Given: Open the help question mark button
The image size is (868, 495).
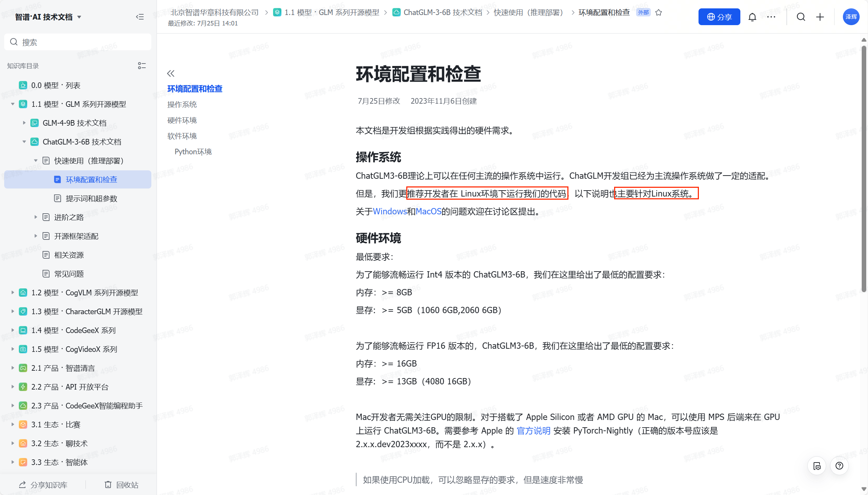Looking at the screenshot, I should pyautogui.click(x=839, y=466).
